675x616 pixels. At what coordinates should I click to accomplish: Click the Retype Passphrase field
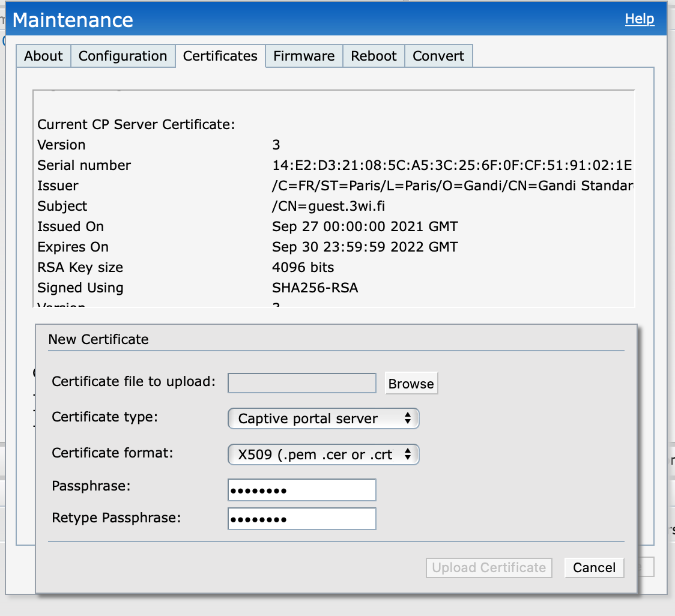[x=301, y=518]
